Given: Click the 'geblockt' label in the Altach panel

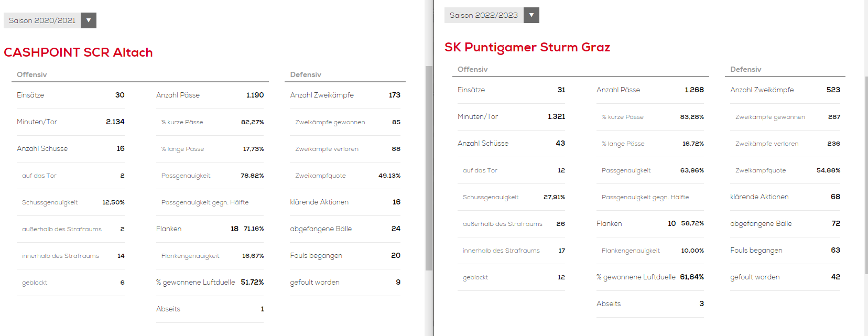Looking at the screenshot, I should point(35,283).
